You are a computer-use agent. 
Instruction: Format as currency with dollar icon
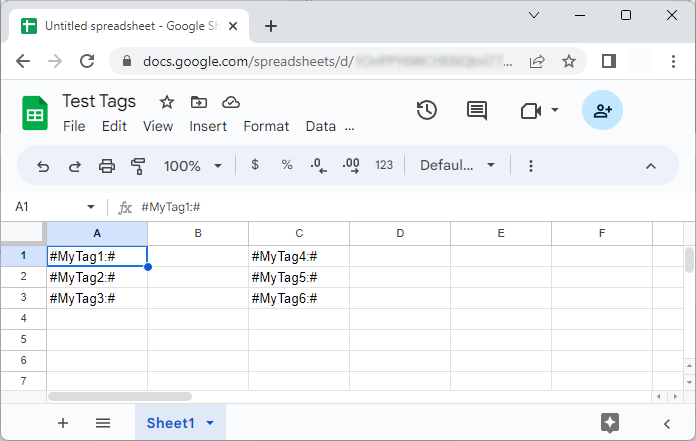tap(255, 165)
